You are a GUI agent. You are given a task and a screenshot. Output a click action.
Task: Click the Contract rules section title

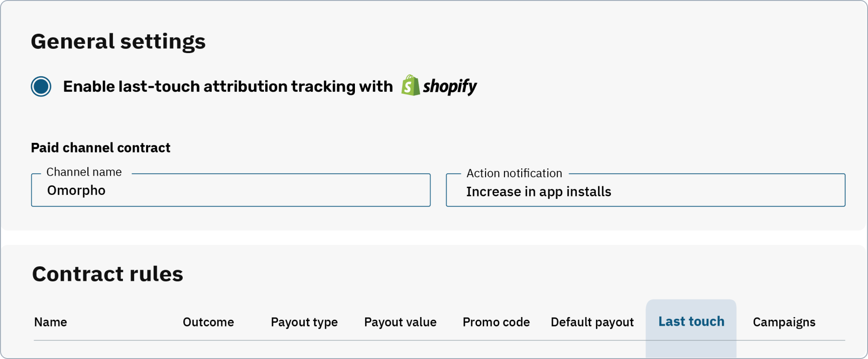tap(107, 274)
